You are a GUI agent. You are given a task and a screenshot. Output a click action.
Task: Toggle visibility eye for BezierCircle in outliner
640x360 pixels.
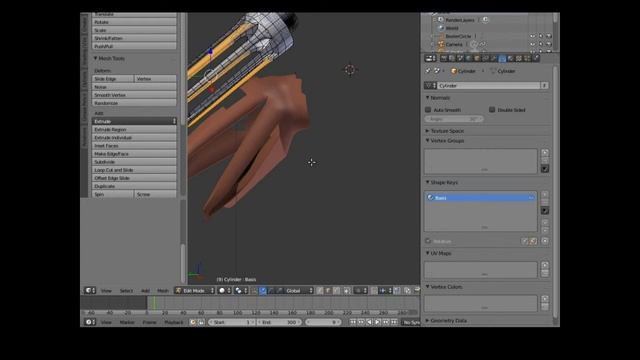point(533,36)
